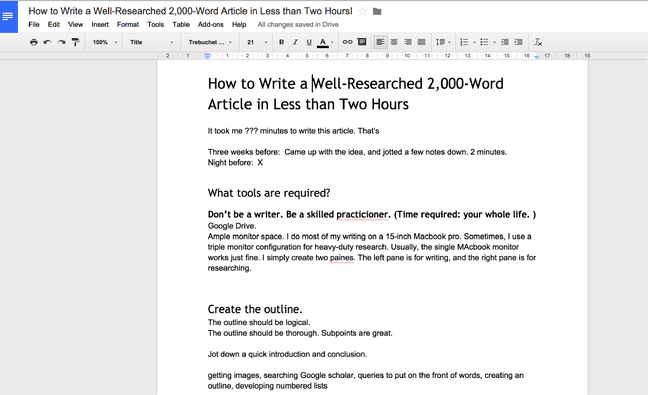Clear formatting with the Tx icon
The width and height of the screenshot is (648, 395).
538,42
